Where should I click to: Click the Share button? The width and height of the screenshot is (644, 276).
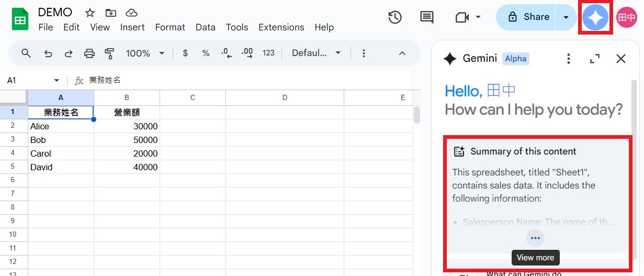pos(528,17)
